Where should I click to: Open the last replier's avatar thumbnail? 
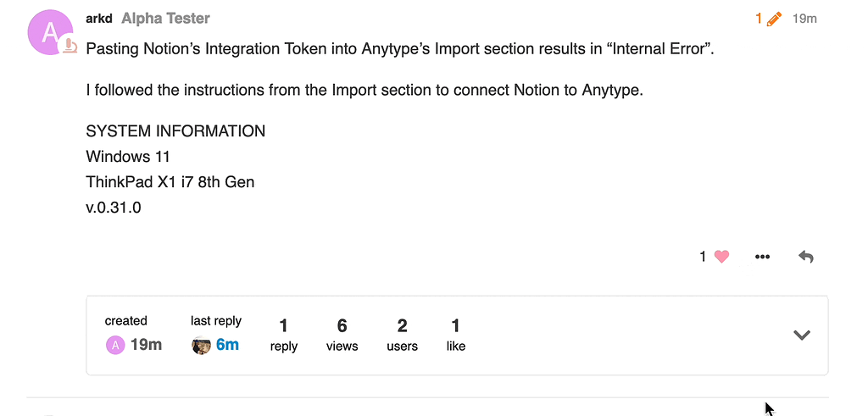tap(201, 345)
